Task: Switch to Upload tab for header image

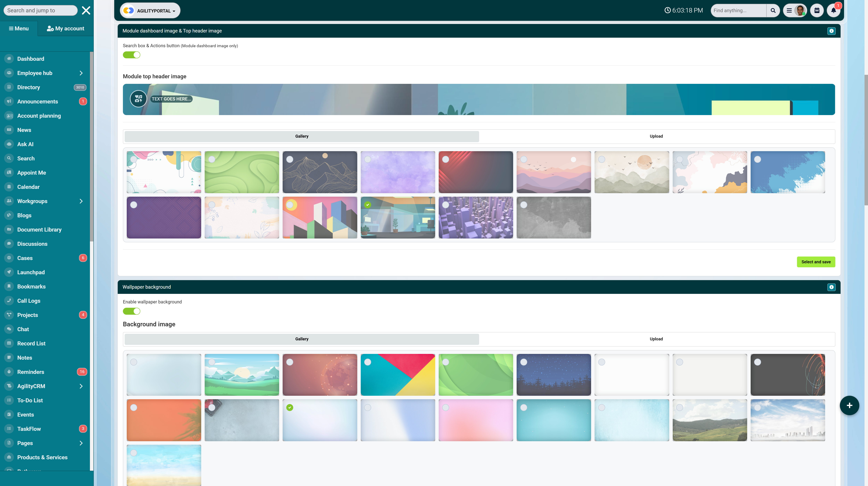Action: click(x=656, y=136)
